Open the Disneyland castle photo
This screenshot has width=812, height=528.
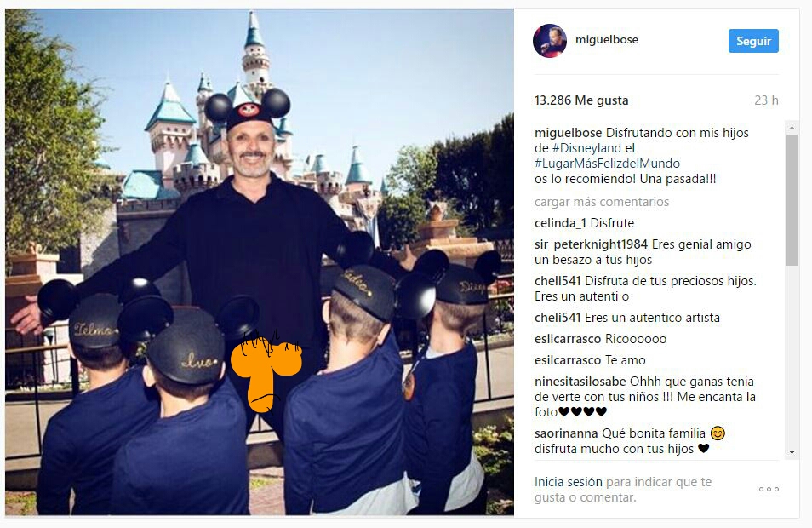260,262
